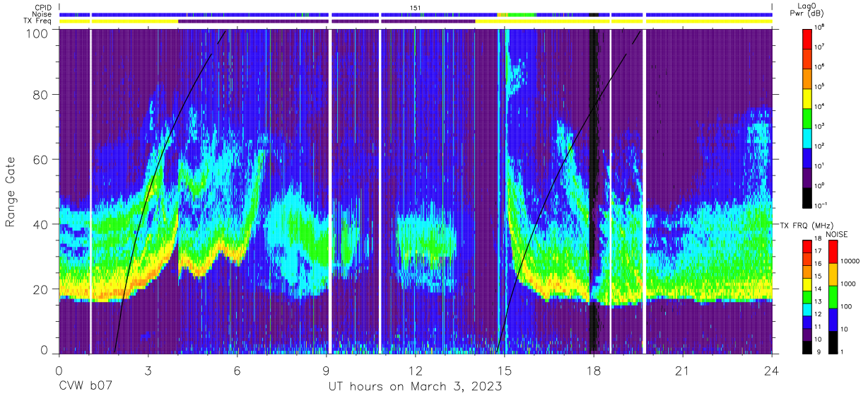This screenshot has height=401, width=868.
Task: Click the "1" tick on NOISE legend
Action: pos(843,351)
